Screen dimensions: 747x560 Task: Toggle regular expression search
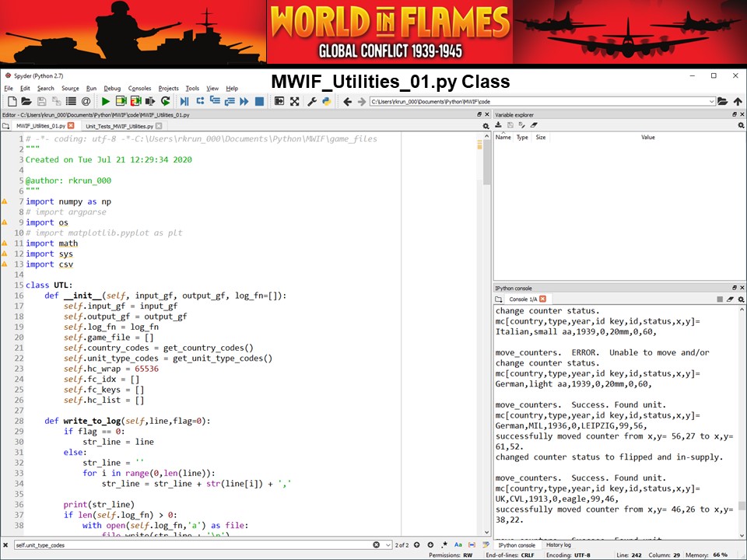tap(444, 544)
